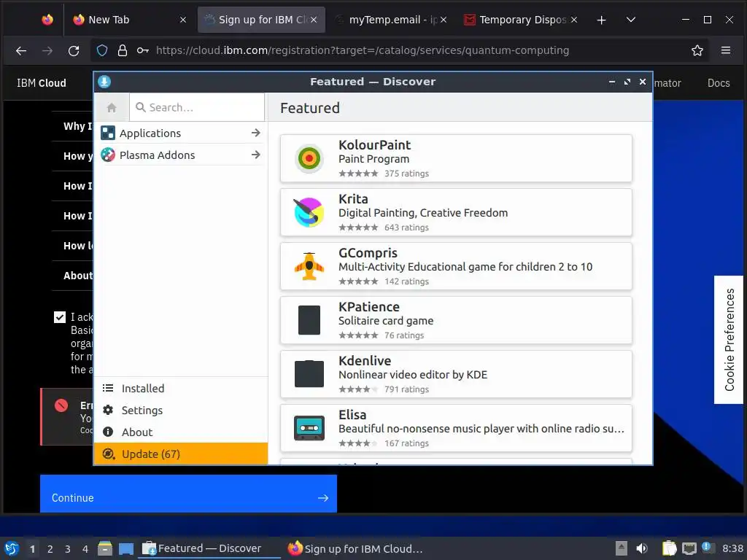This screenshot has width=747, height=560.
Task: Open the GCompris card title
Action: click(368, 253)
